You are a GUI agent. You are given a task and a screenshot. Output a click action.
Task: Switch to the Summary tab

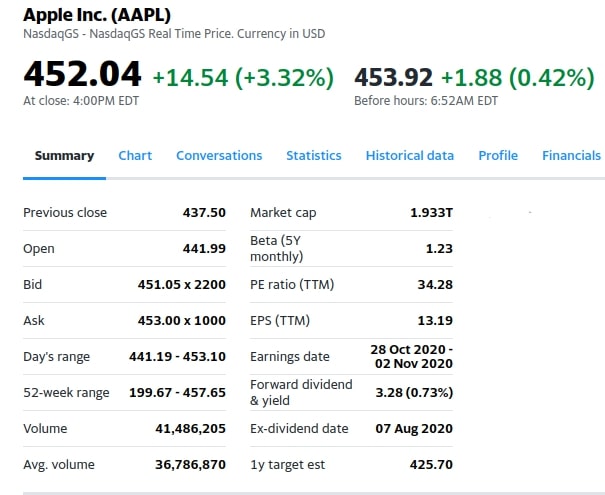pyautogui.click(x=64, y=155)
